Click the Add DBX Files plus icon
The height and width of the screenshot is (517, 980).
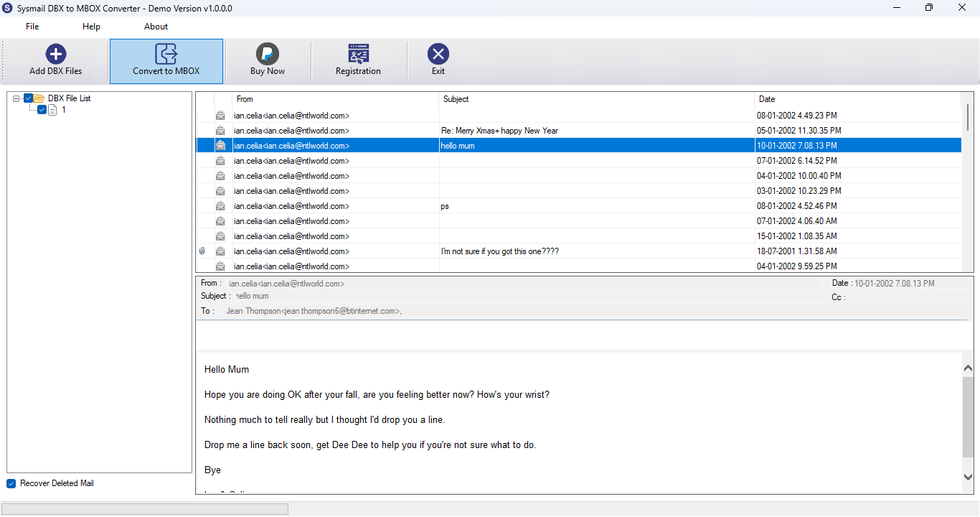56,54
